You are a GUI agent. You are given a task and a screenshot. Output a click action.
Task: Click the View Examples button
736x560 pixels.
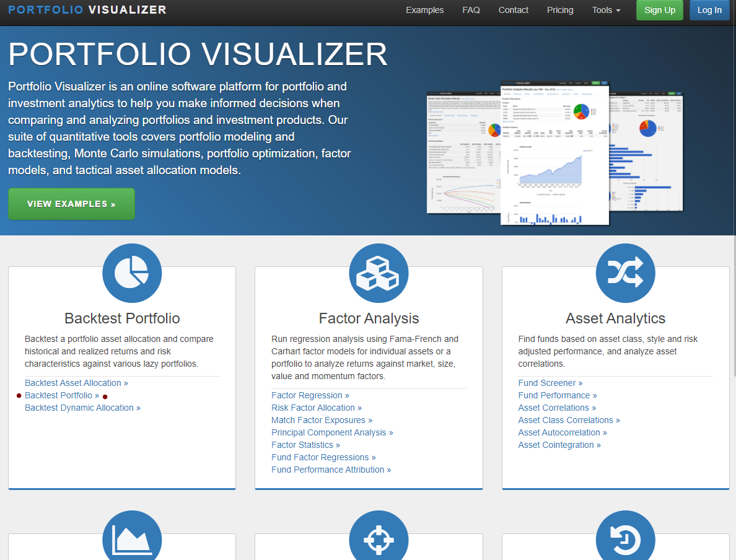coord(71,204)
